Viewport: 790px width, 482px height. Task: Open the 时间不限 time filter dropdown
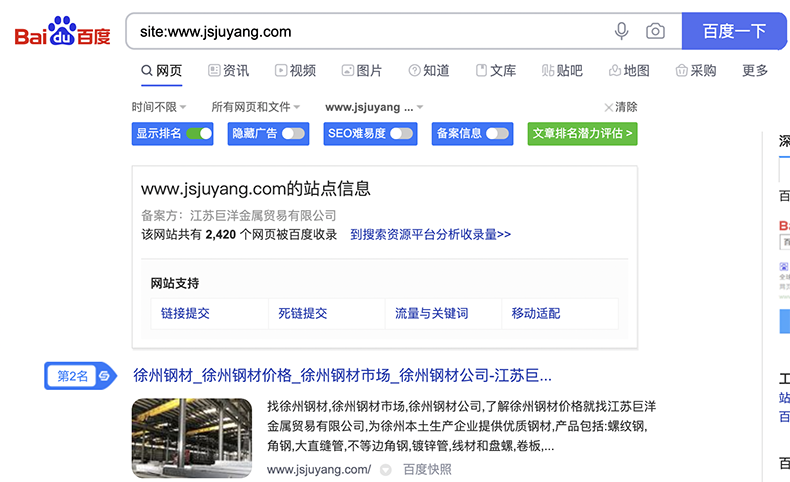[x=159, y=107]
